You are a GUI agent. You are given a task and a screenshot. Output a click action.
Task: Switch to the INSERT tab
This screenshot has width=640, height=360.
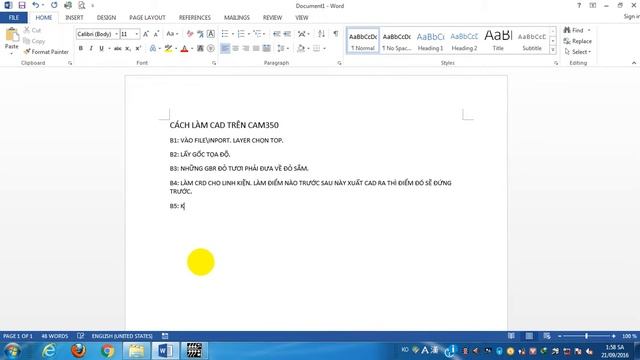[74, 18]
